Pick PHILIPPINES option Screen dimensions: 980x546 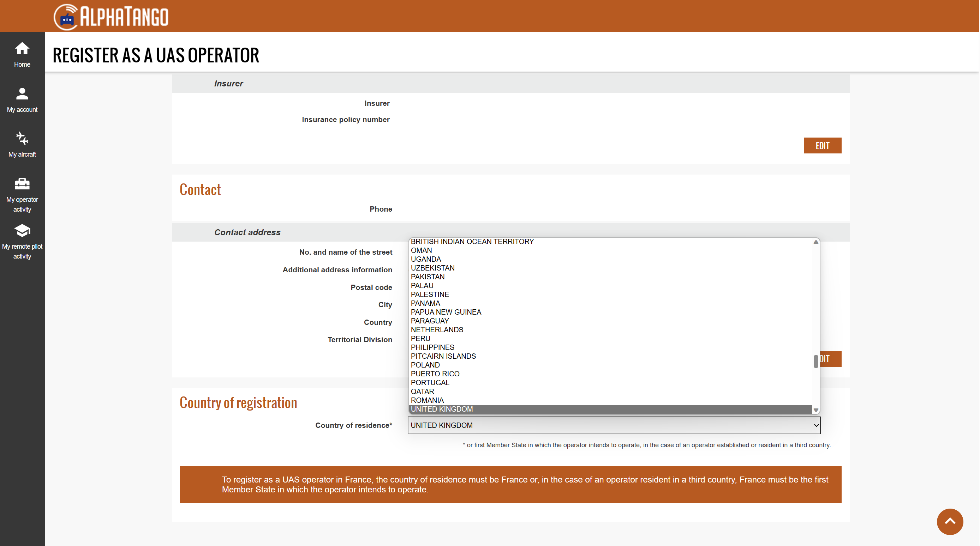[x=611, y=347]
